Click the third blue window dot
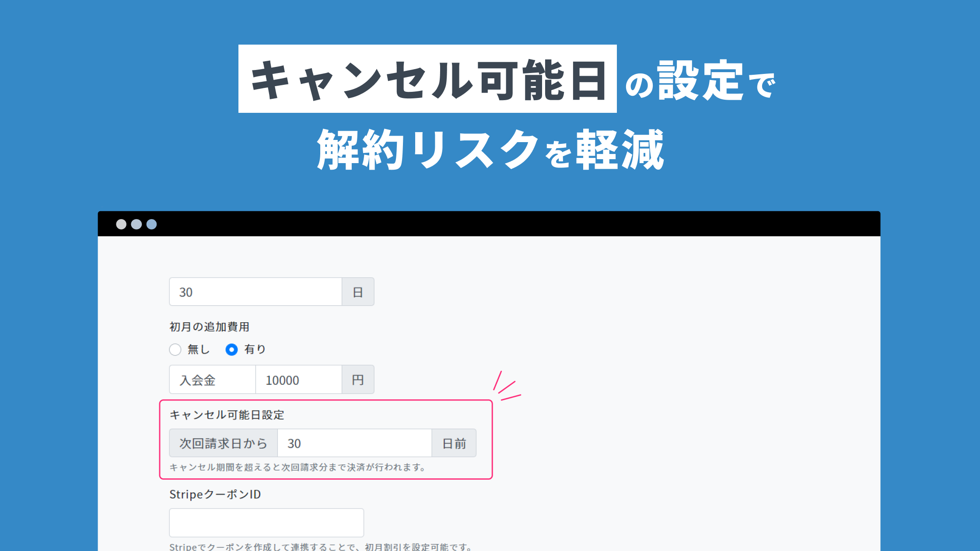 point(151,224)
